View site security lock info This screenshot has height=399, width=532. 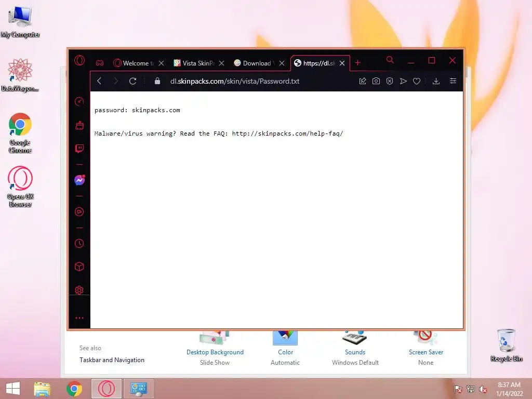[157, 81]
